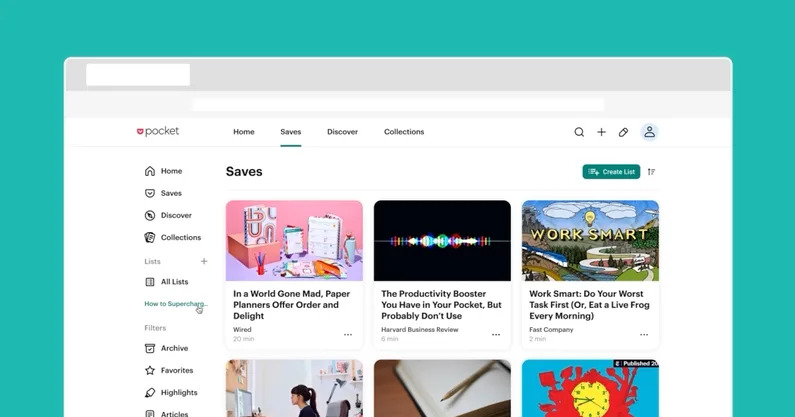Select Saves top navigation tab

pyautogui.click(x=291, y=132)
